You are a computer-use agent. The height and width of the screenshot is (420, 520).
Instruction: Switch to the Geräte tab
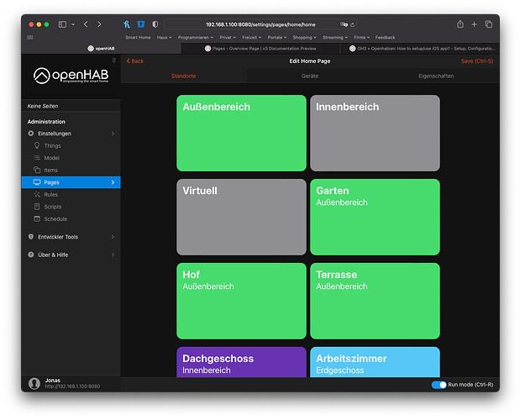coord(309,76)
